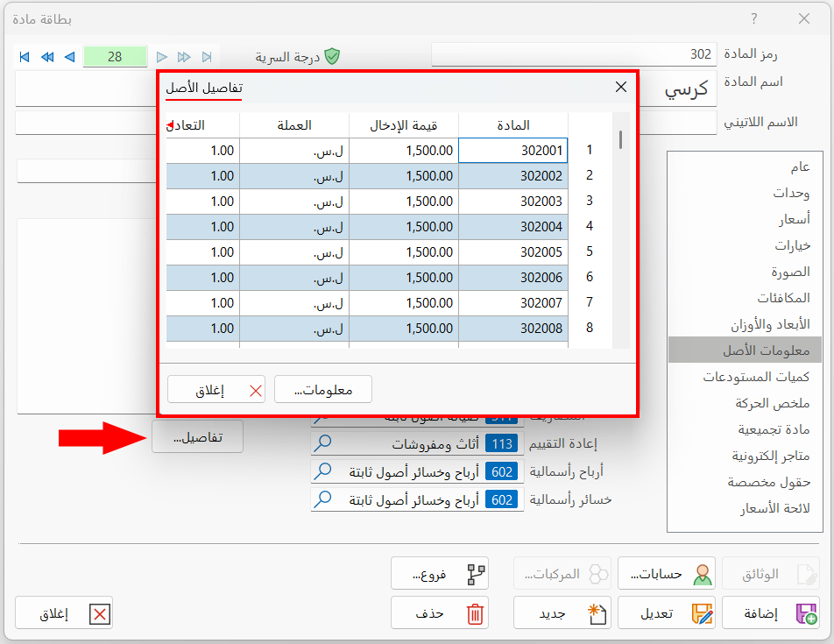The image size is (834, 644).
Task: Click ل.س. currency cell in row 302006
Action: (294, 278)
